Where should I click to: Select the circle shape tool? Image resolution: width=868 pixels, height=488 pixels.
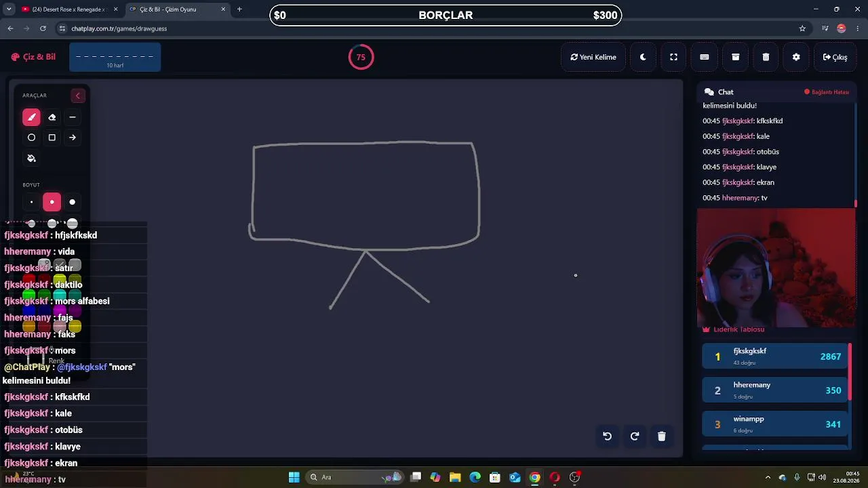31,138
